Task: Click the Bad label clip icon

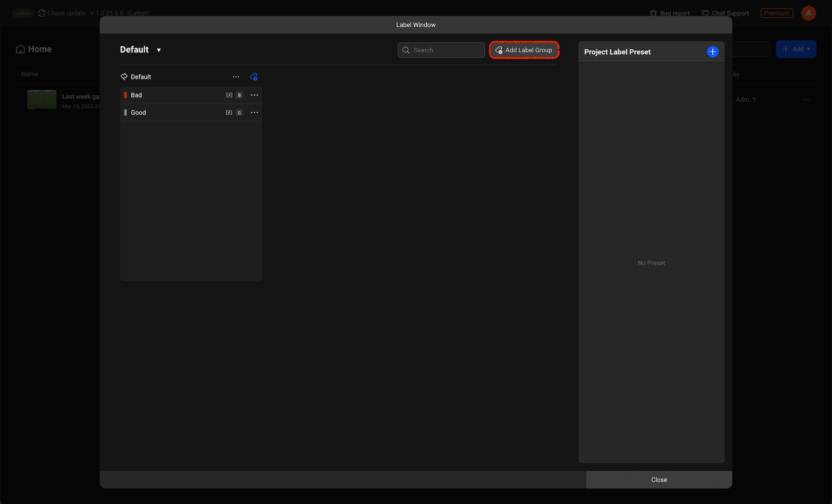Action: pos(229,95)
